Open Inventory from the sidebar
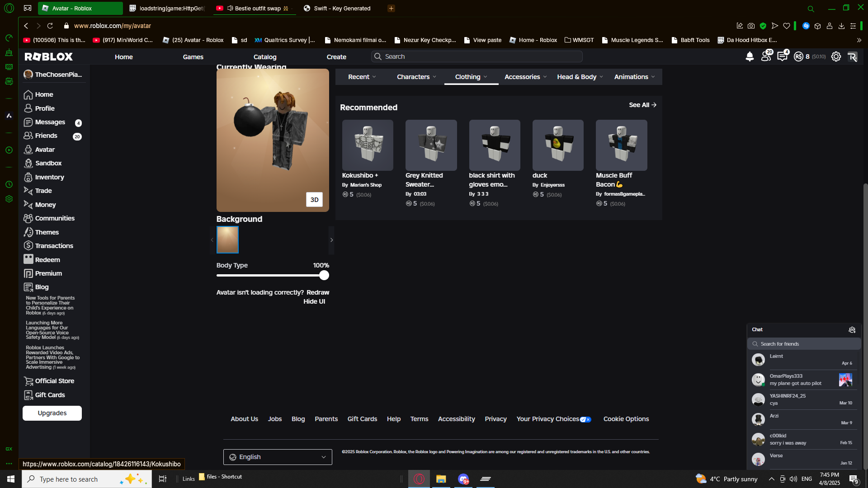The height and width of the screenshot is (488, 868). coord(49,177)
